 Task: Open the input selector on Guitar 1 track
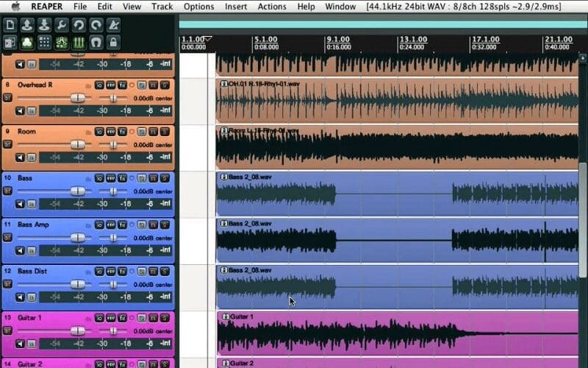(x=32, y=344)
